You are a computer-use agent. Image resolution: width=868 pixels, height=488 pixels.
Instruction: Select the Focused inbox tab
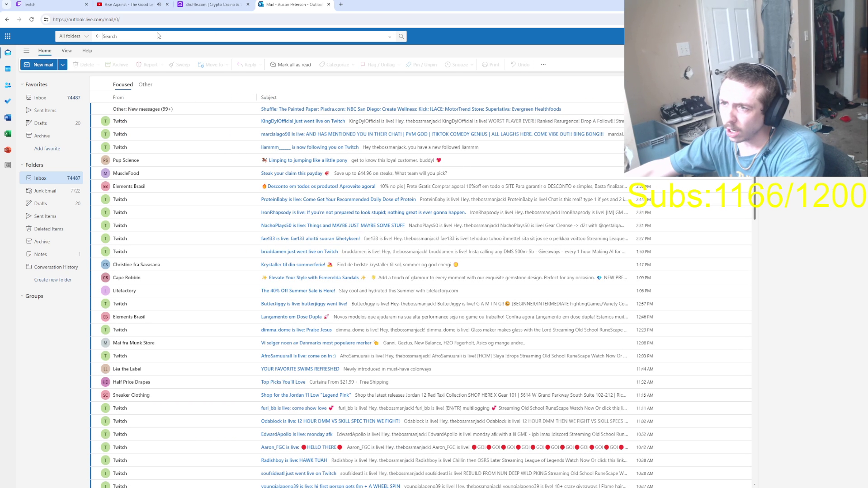(123, 84)
